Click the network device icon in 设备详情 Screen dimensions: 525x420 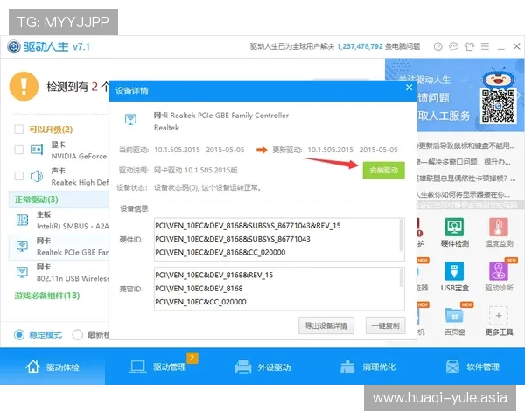[x=130, y=119]
